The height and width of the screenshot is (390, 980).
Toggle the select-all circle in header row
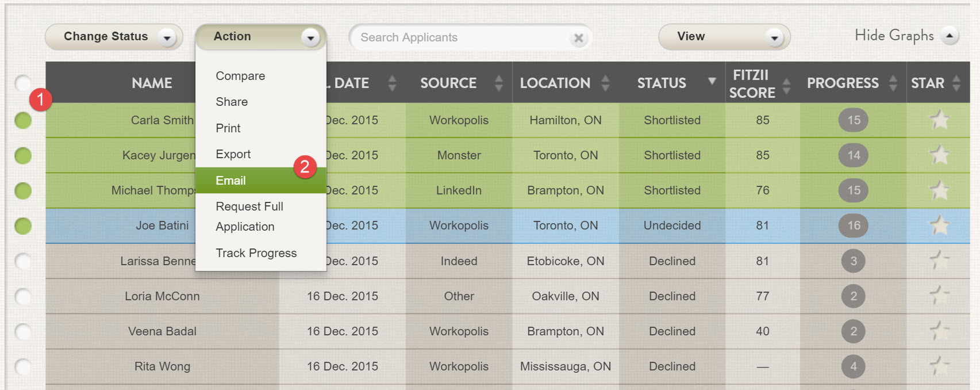click(x=23, y=83)
